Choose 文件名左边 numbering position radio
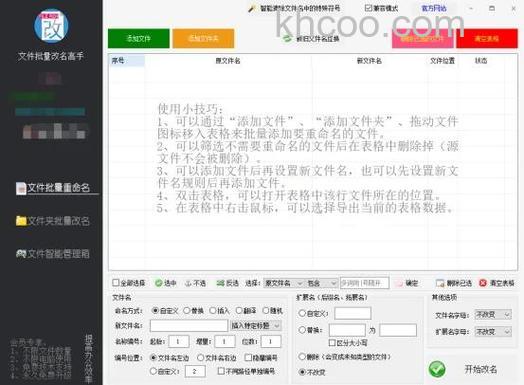This screenshot has width=524, height=385. click(x=153, y=358)
